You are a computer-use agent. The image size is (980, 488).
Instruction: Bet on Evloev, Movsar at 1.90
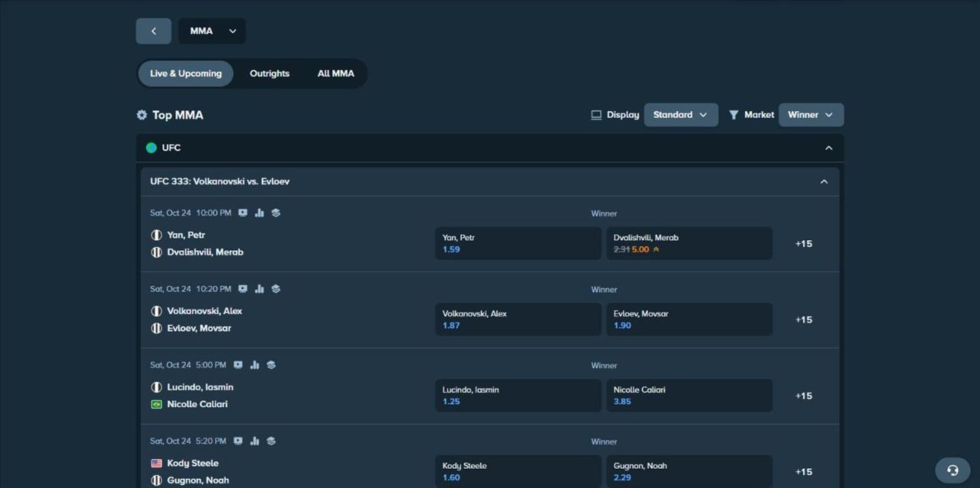pyautogui.click(x=689, y=319)
